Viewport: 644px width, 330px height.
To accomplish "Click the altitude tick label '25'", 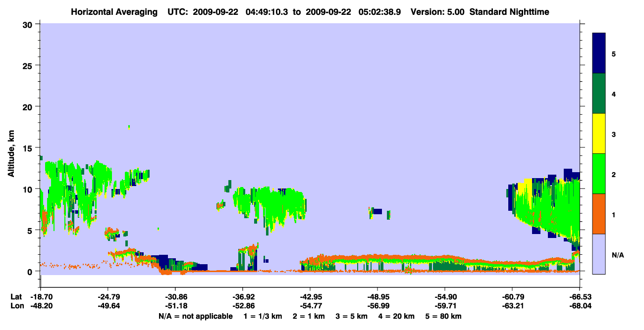I will point(29,65).
